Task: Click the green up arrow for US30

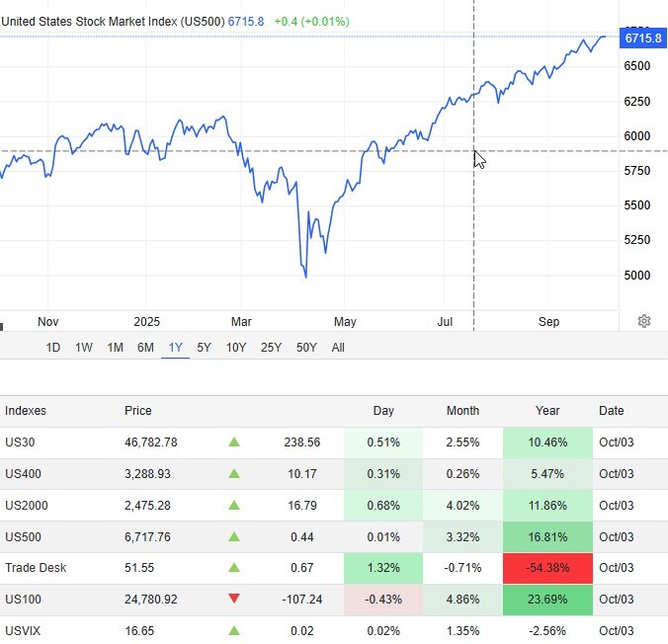Action: tap(234, 443)
